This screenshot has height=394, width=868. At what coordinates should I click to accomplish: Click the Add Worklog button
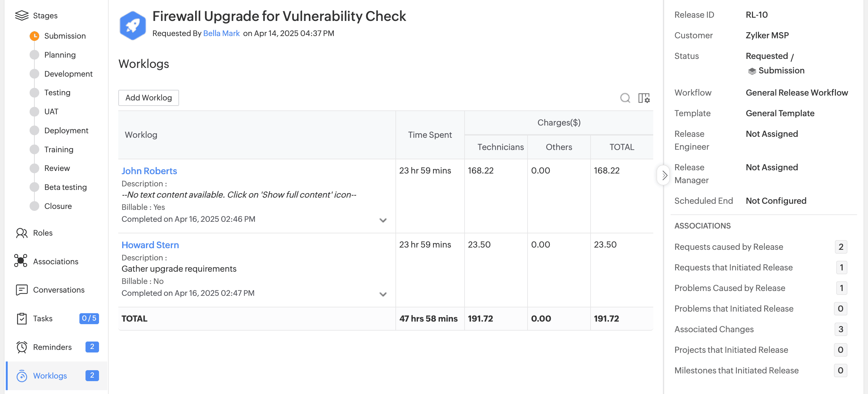tap(148, 98)
